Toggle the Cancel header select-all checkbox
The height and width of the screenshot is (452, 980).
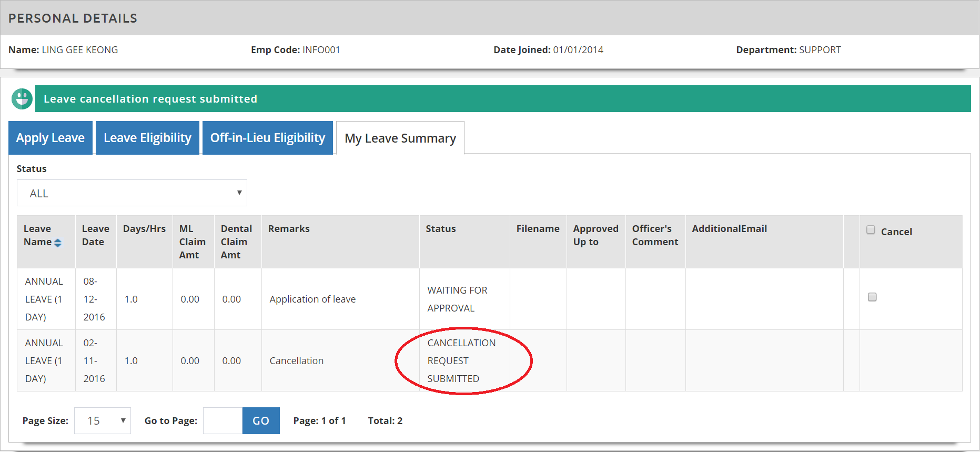pos(871,230)
